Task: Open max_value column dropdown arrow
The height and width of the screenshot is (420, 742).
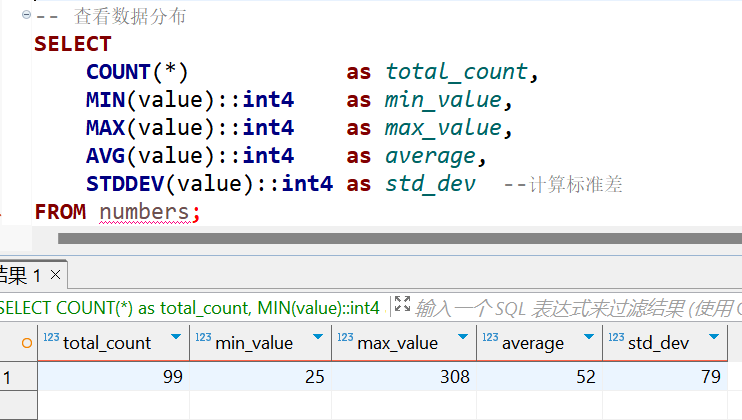Action: pyautogui.click(x=463, y=337)
